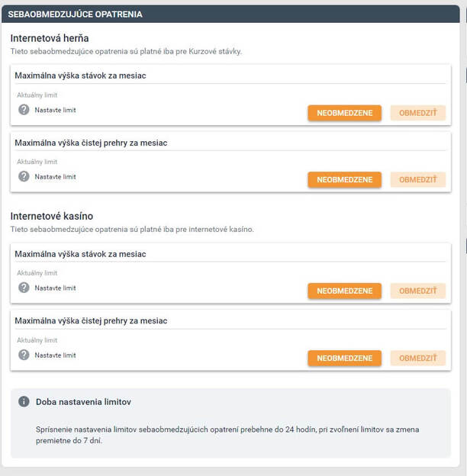This screenshot has height=476, width=467.
Task: Select NEOBMEDZENE for herňa net loss
Action: (x=345, y=180)
